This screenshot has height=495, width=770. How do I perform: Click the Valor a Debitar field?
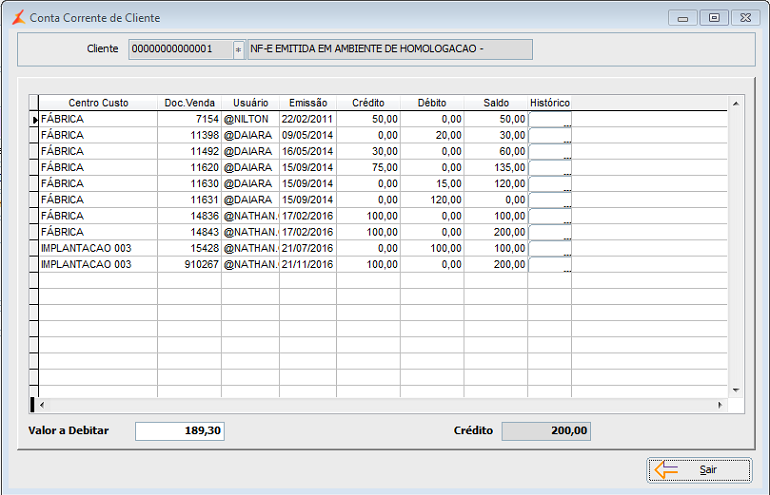tap(180, 431)
